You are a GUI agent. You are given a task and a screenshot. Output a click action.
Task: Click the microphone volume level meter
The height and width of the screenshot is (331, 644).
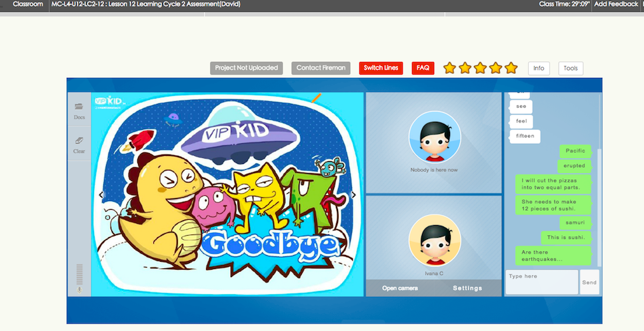pos(80,274)
